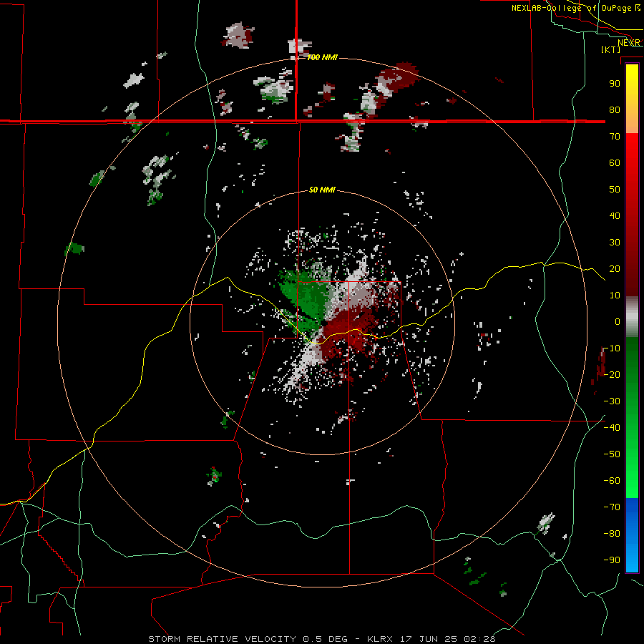644x644 pixels.
Task: Pick the gray zero-velocity color bar segment
Action: click(632, 317)
